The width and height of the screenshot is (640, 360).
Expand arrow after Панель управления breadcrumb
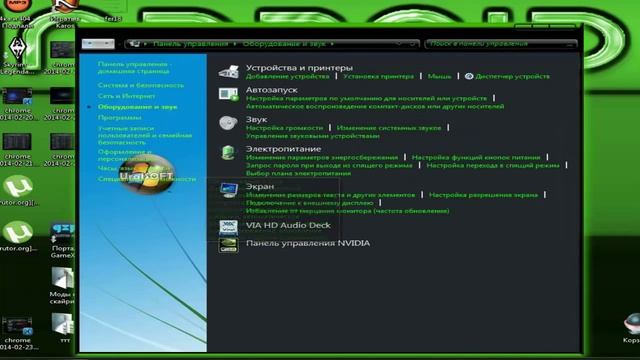[x=235, y=44]
